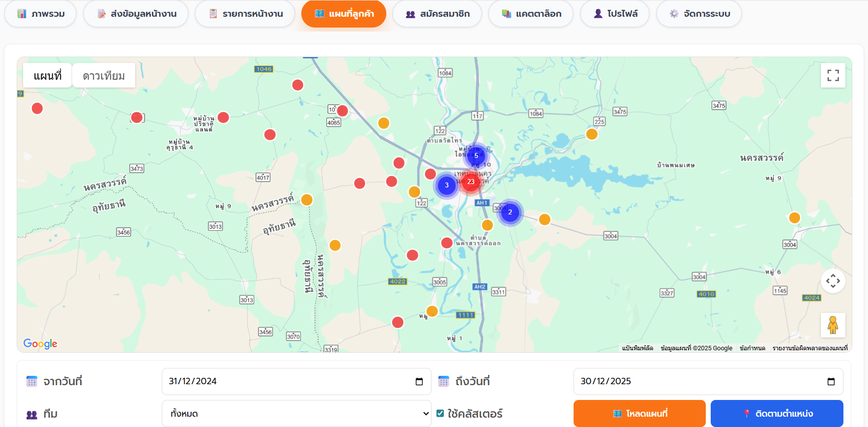
Task: Expand the ทีม dropdown showing ทั้งหมด
Action: click(296, 414)
